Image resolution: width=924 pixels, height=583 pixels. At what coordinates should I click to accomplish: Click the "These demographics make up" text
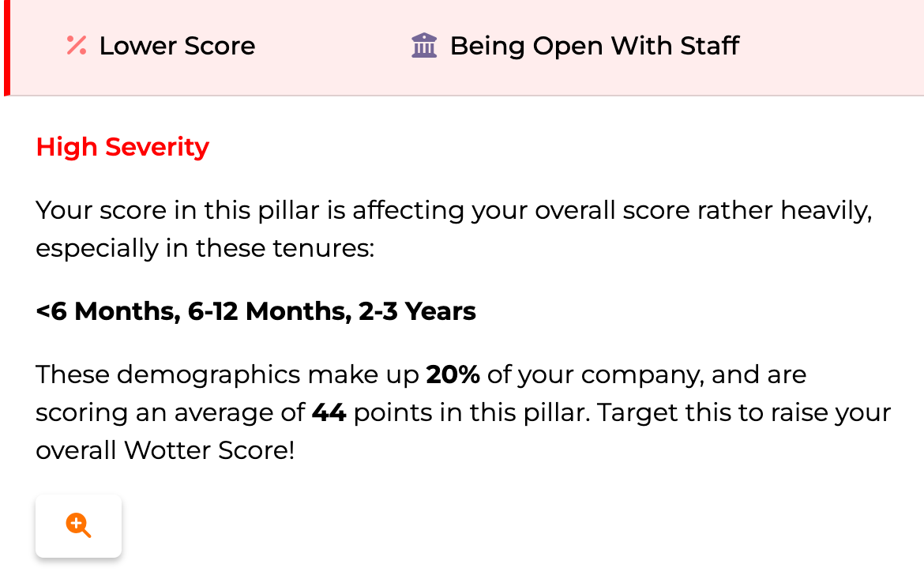coord(227,374)
